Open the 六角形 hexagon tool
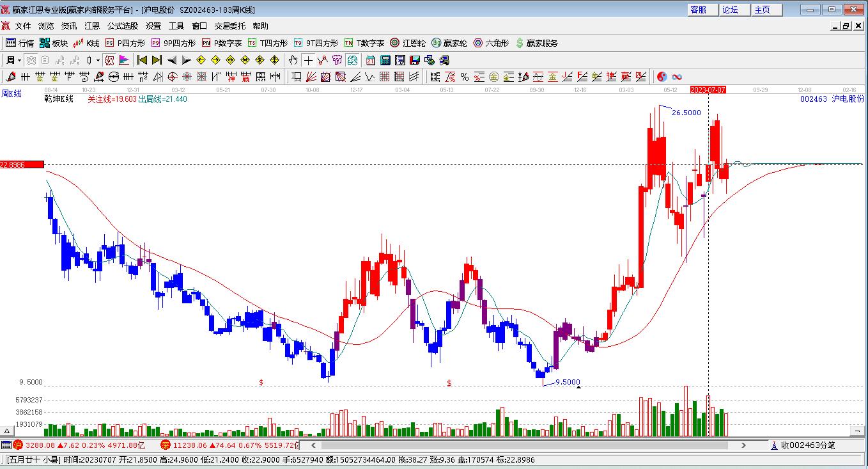This screenshot has width=868, height=469. point(491,43)
